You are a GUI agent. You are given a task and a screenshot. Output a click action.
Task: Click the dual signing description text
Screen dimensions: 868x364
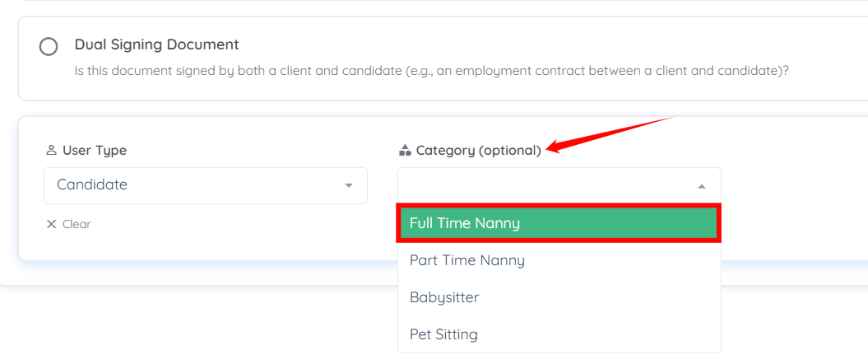(431, 71)
